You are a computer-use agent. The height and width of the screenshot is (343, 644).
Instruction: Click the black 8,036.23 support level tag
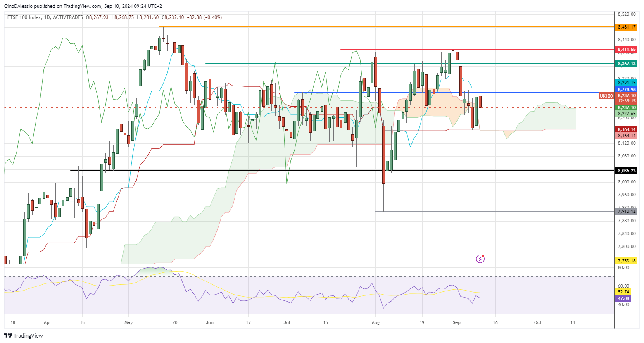626,170
